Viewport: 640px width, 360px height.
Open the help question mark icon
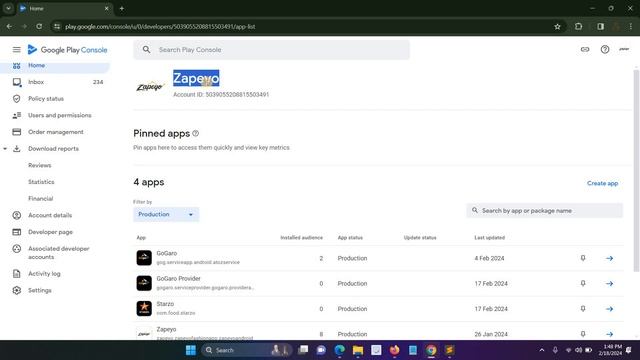[x=605, y=49]
